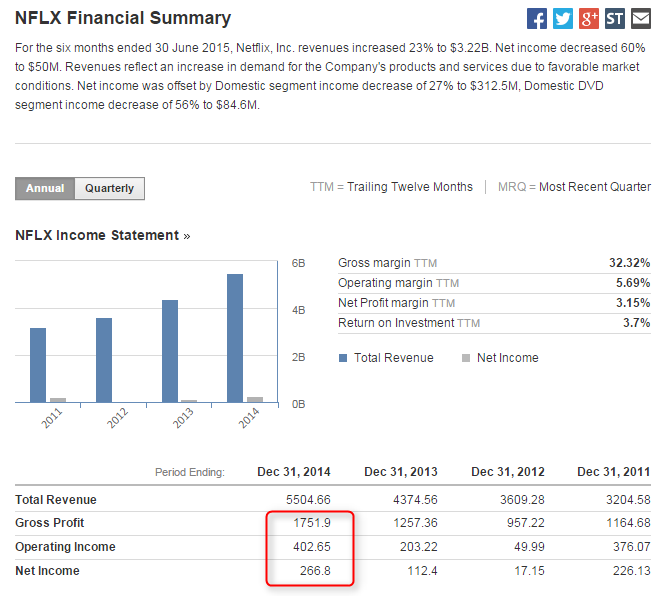Select the Annual tab

click(x=45, y=188)
